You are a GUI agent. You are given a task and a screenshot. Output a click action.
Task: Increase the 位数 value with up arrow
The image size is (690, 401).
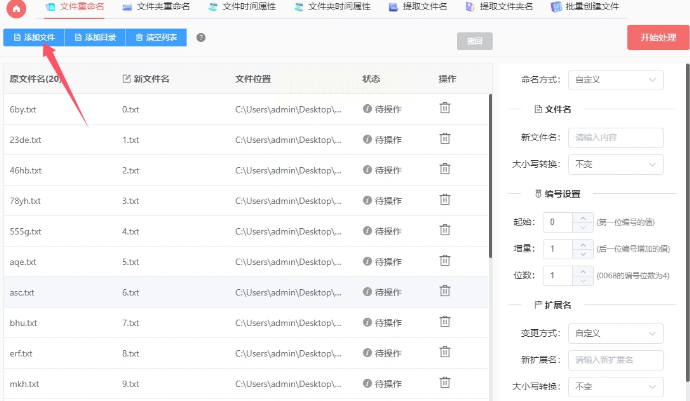[x=583, y=271]
